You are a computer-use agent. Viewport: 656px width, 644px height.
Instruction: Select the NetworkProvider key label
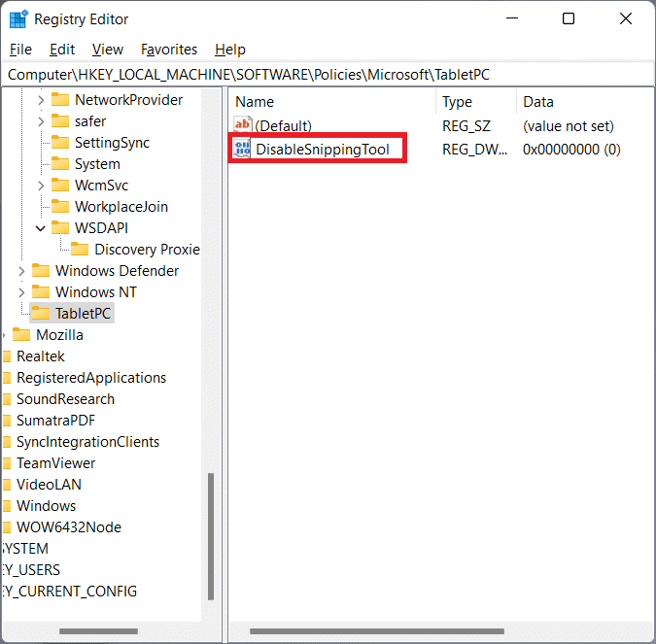click(x=128, y=100)
